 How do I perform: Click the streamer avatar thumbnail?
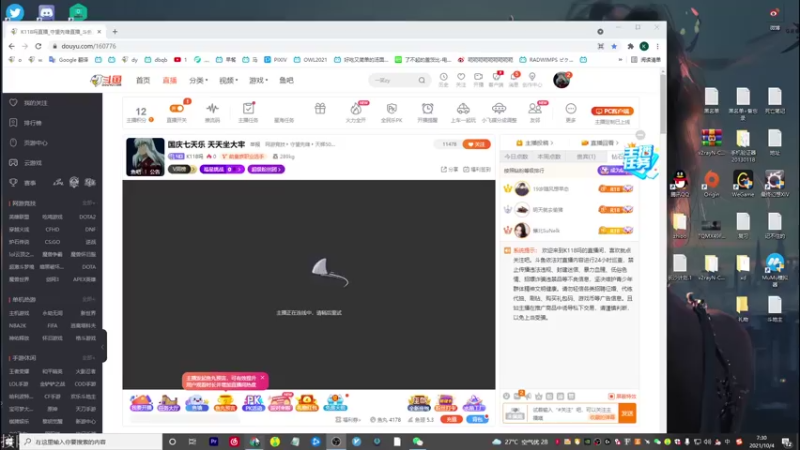coord(145,157)
